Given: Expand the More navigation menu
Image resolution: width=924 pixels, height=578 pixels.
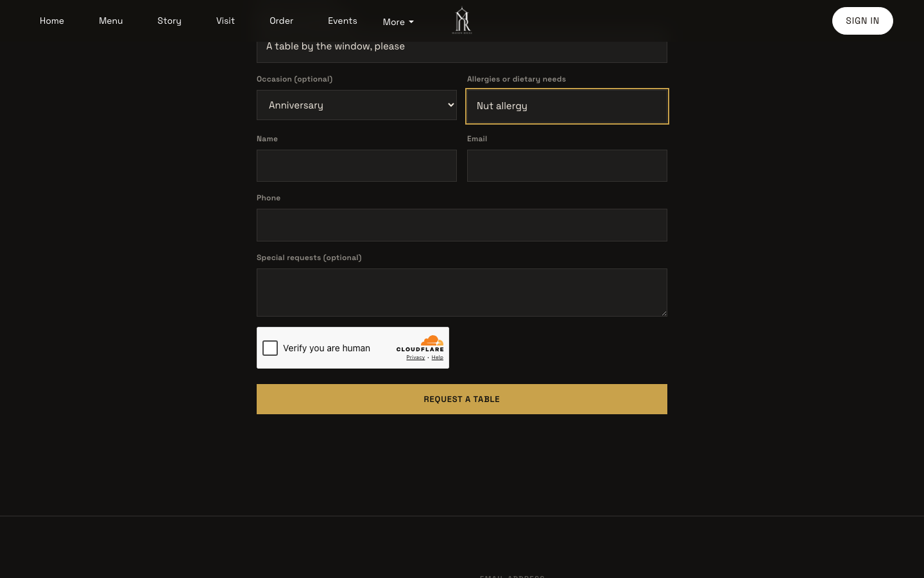Looking at the screenshot, I should [x=398, y=22].
